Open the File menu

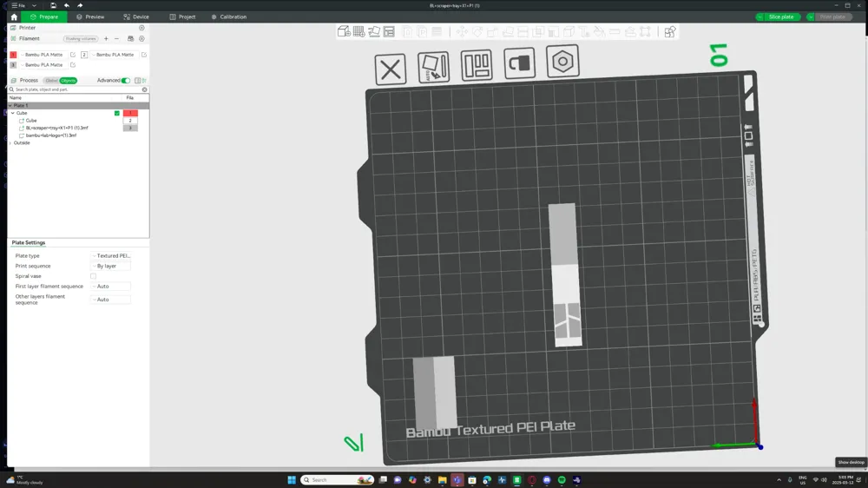coord(18,5)
